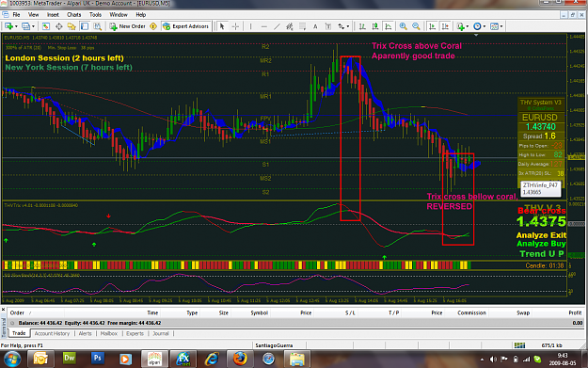Click the SantiagoGuerra status bar profile
This screenshot has width=588, height=368.
coord(274,345)
